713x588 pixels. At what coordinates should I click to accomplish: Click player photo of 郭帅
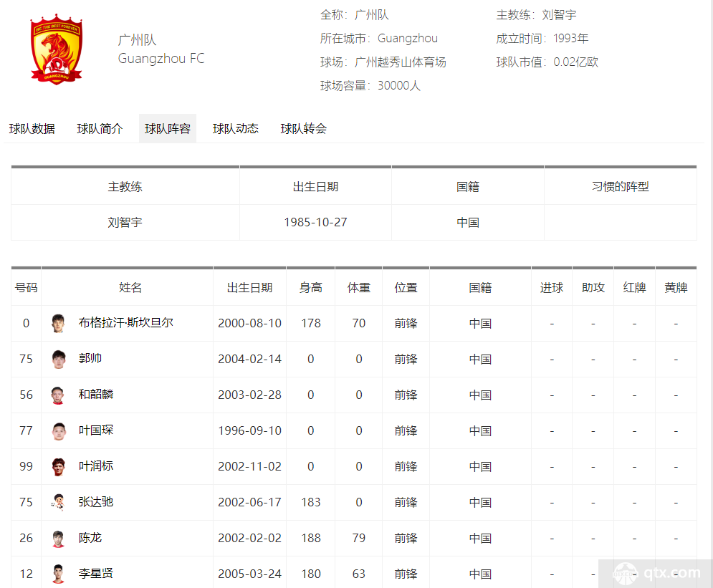click(x=58, y=359)
